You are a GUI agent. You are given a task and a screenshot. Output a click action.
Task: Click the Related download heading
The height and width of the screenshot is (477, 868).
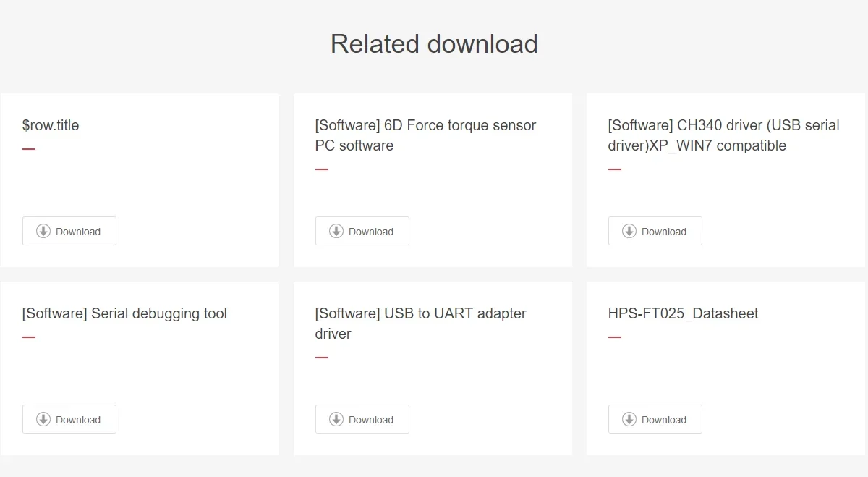tap(434, 44)
